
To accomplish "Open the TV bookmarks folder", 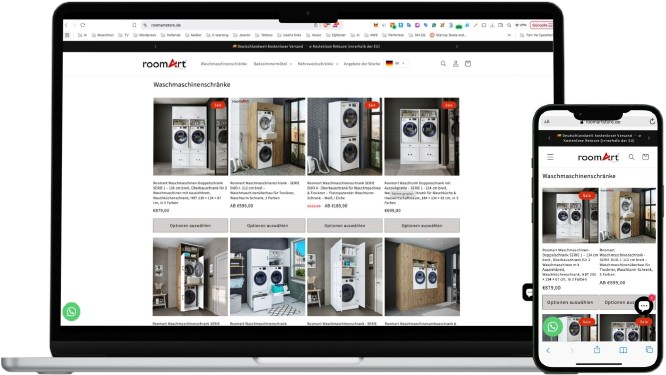I will (123, 35).
